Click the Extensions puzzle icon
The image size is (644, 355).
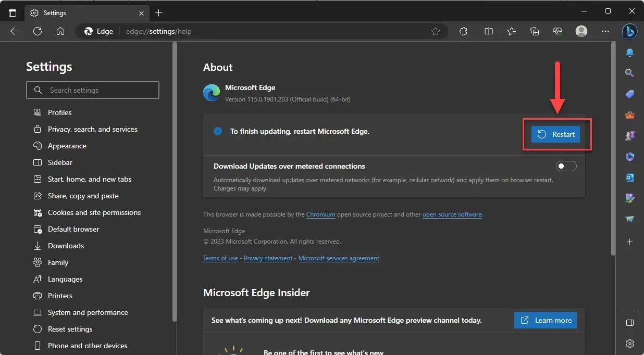pyautogui.click(x=463, y=31)
